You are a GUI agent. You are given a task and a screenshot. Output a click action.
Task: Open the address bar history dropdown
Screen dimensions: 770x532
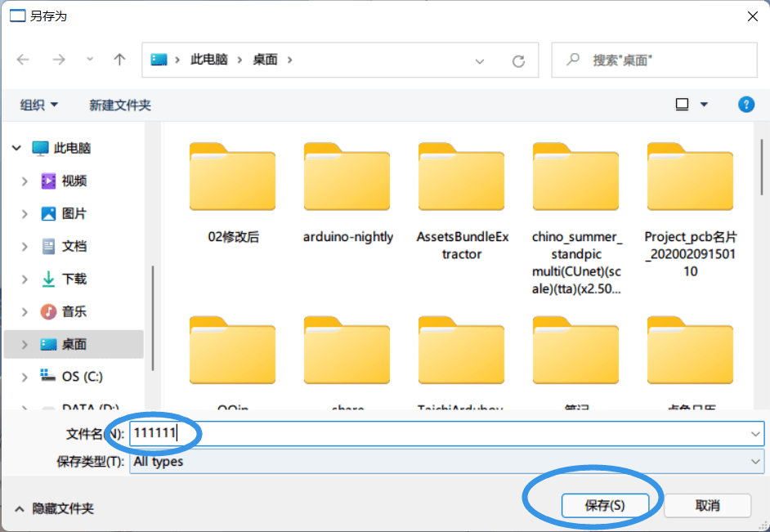click(480, 60)
